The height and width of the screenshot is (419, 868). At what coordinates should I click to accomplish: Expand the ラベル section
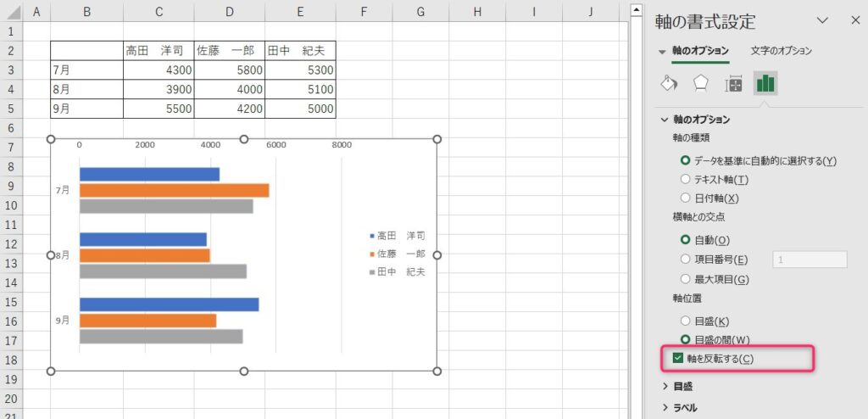665,408
